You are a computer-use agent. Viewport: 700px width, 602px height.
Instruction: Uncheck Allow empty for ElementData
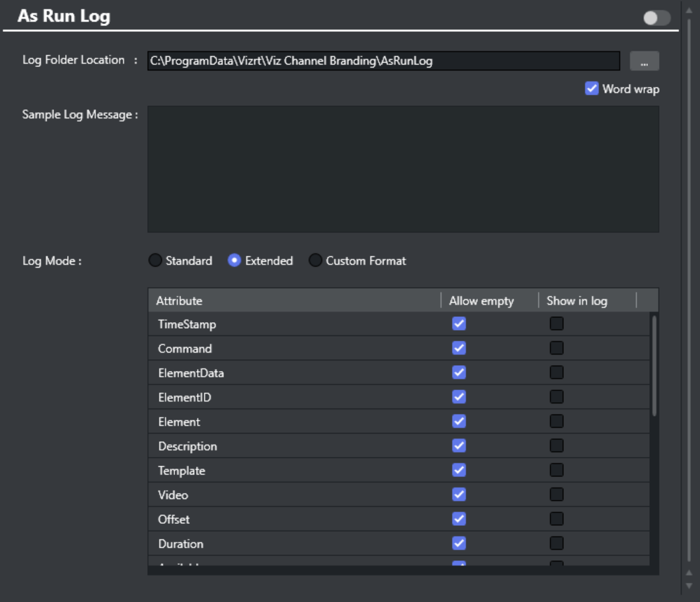pos(459,372)
